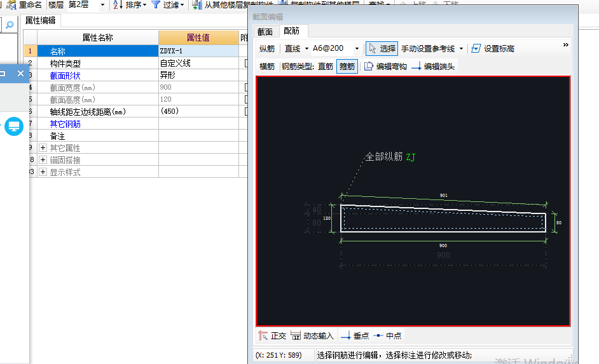Expand the 显示样式 row
Screen dimensions: 599x364
(43, 172)
